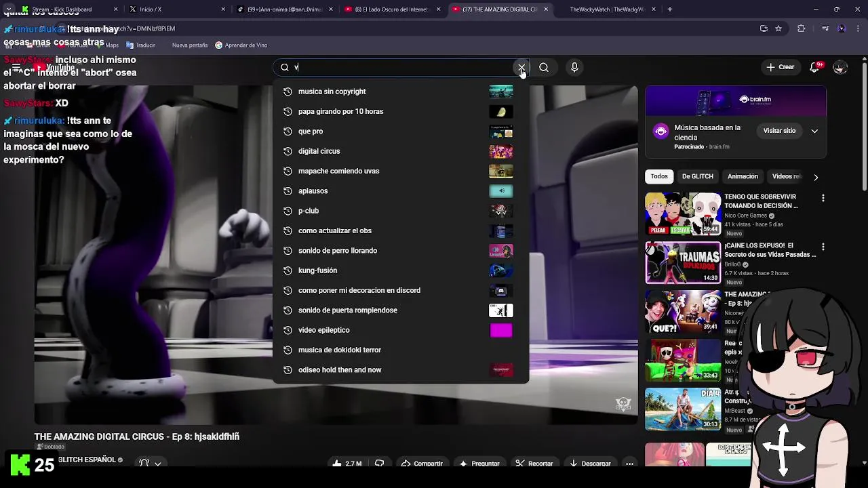Open YouTube notifications bell
This screenshot has height=488, width=868.
pyautogui.click(x=816, y=67)
